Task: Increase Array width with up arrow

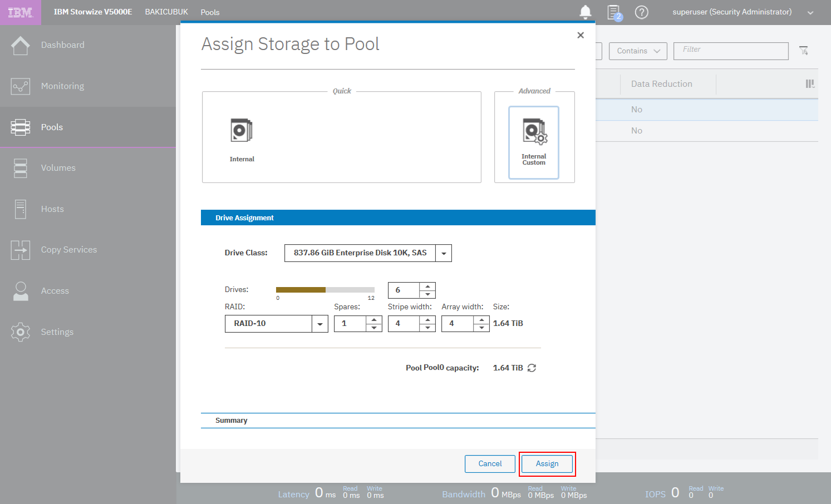Action: (481, 320)
